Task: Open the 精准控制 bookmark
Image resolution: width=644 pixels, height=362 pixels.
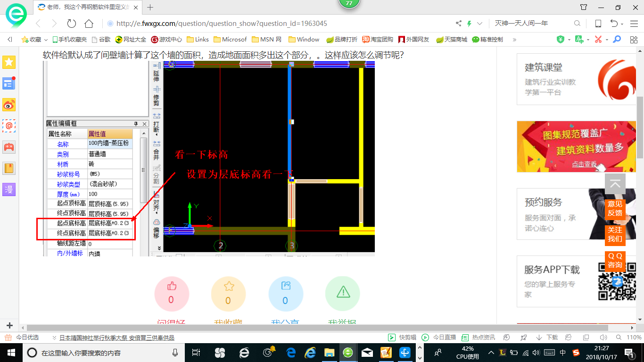Action: [x=487, y=40]
